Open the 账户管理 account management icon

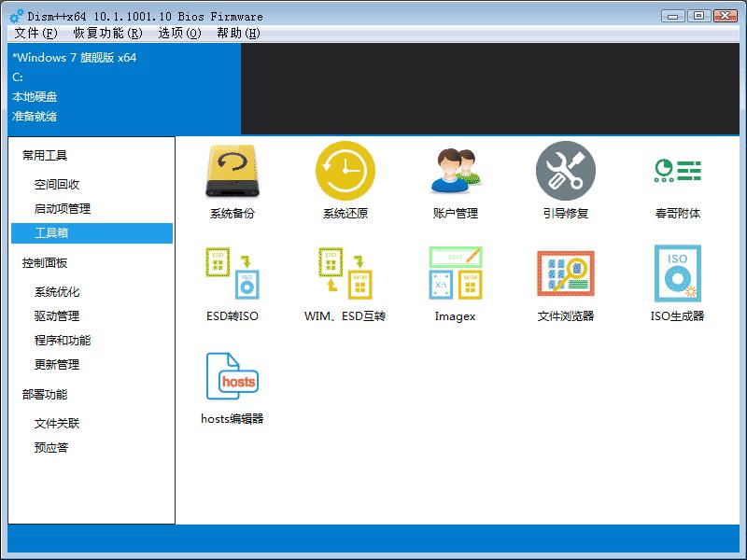(456, 171)
